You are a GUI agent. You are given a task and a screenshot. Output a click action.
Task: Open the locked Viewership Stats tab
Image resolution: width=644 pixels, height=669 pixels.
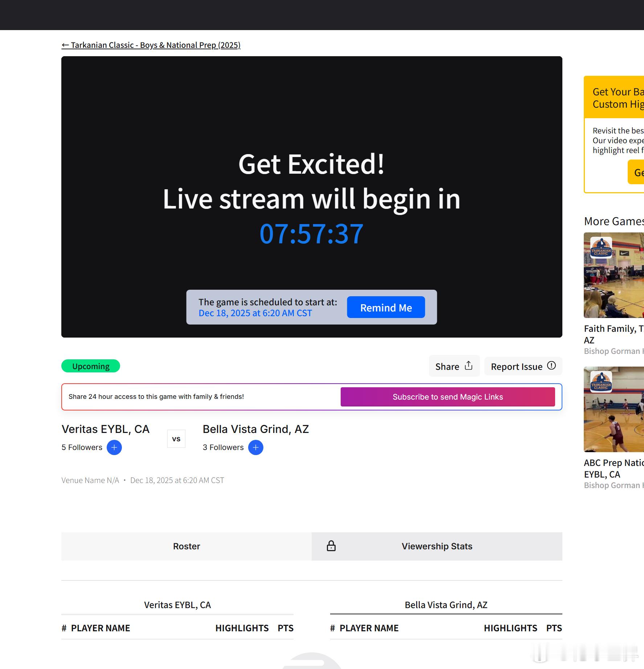pos(437,546)
